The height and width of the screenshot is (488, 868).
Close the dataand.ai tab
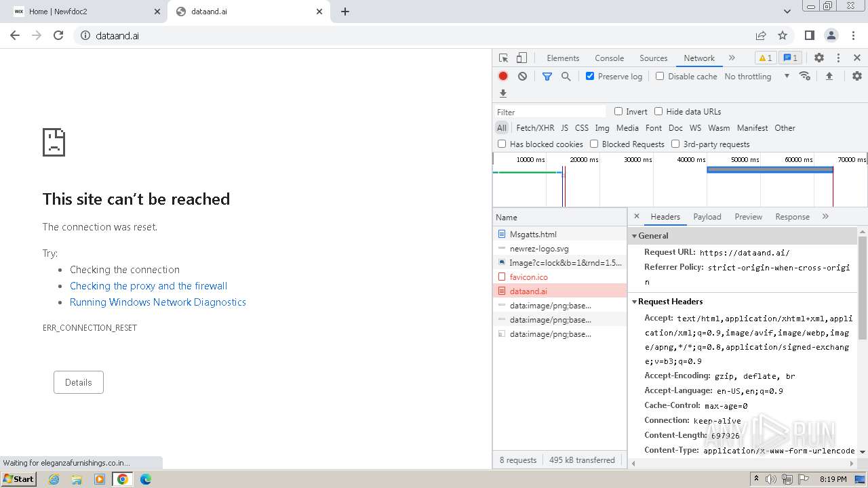[x=319, y=12]
